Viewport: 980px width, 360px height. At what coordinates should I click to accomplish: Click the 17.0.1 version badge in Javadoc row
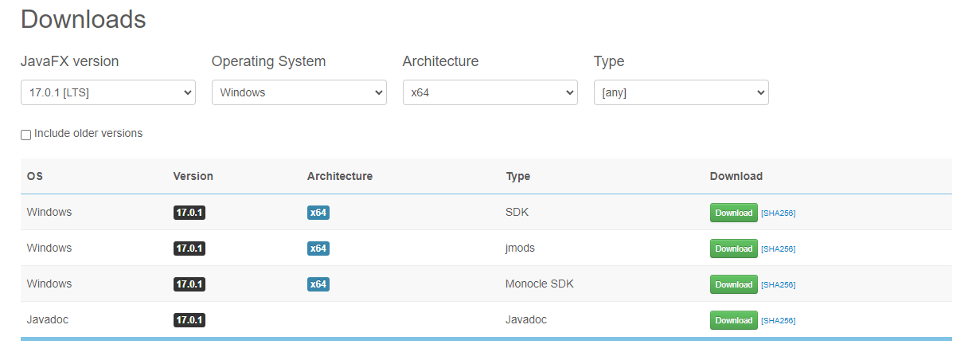coord(189,320)
